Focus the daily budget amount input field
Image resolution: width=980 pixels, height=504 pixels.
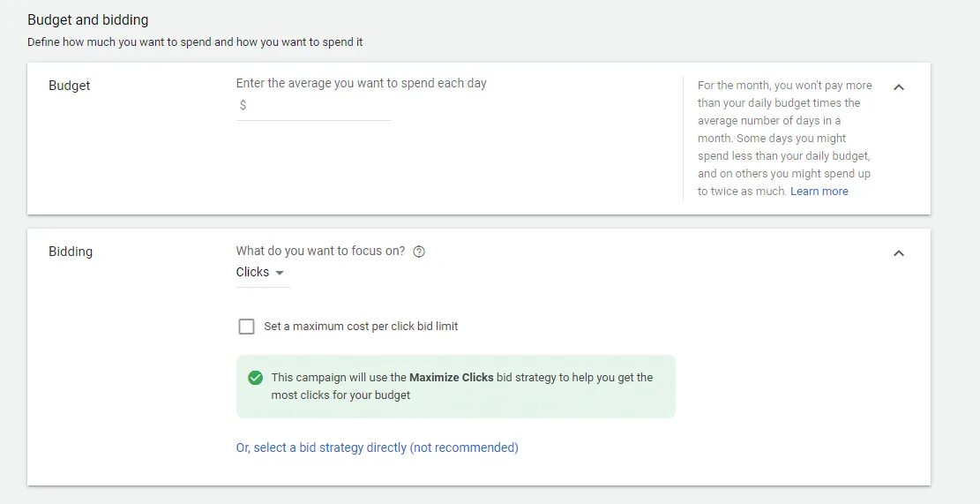click(319, 105)
